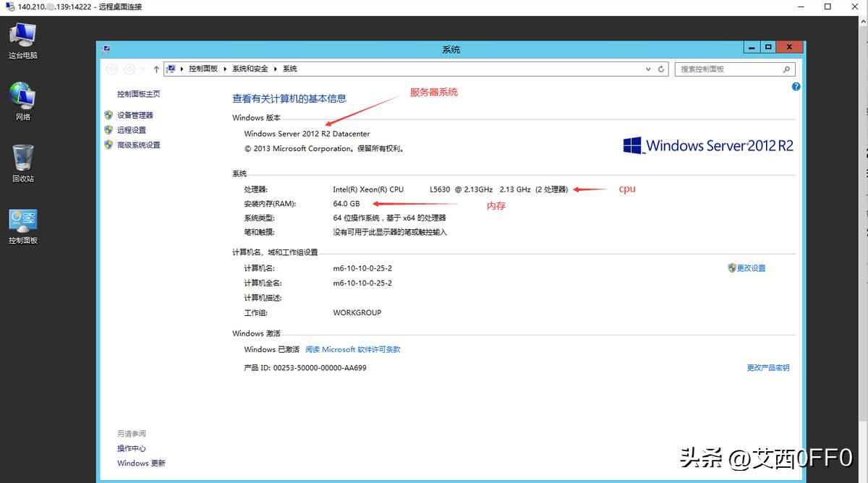Image resolution: width=868 pixels, height=483 pixels.
Task: Open 远程设置 in the sidebar
Action: [x=132, y=129]
